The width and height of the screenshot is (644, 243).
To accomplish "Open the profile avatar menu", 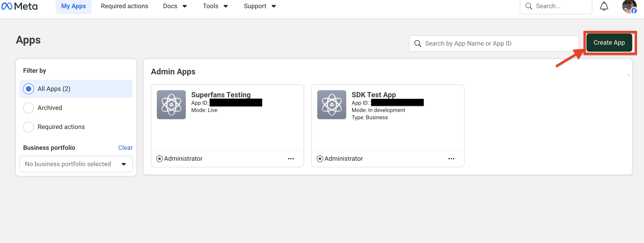I will click(629, 7).
